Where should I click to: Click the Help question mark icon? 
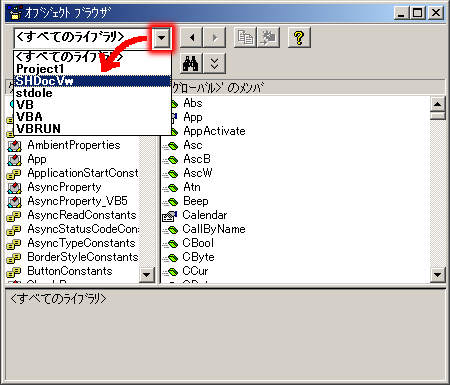click(299, 37)
